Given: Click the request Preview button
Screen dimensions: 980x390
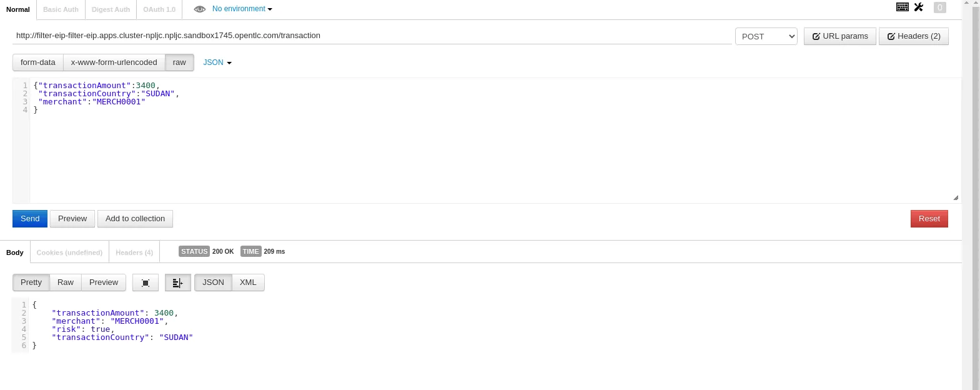Looking at the screenshot, I should click(72, 219).
